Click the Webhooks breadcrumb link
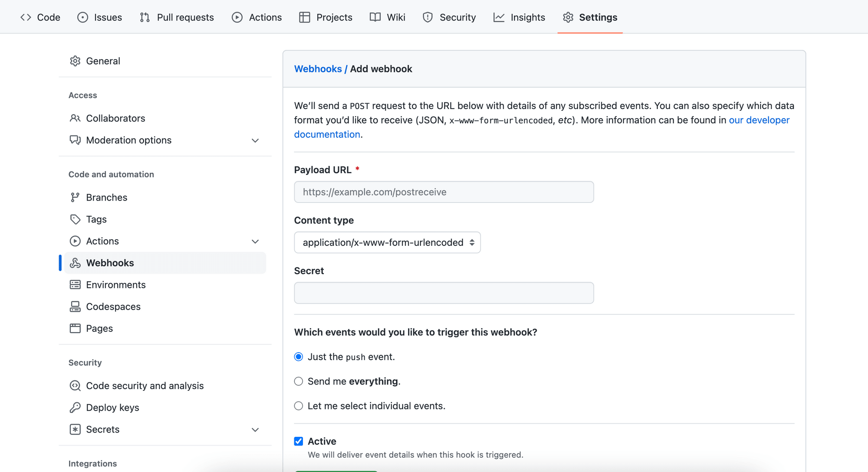 [318, 69]
